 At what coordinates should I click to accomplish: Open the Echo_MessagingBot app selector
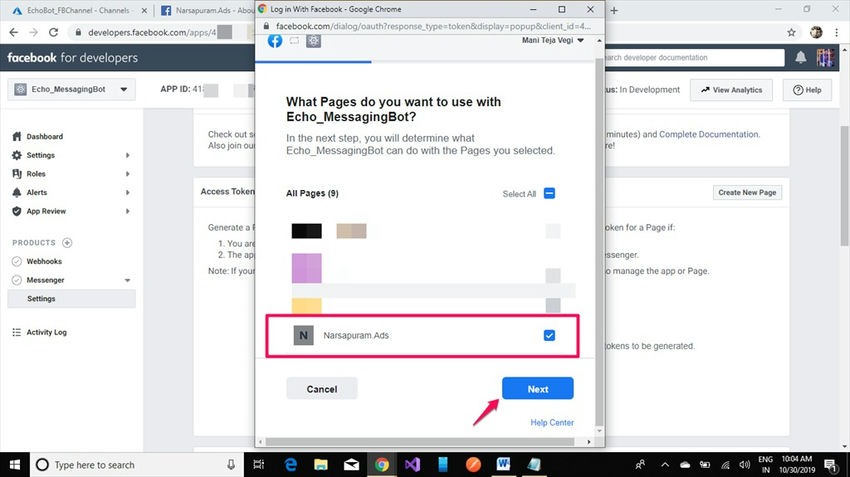click(71, 89)
